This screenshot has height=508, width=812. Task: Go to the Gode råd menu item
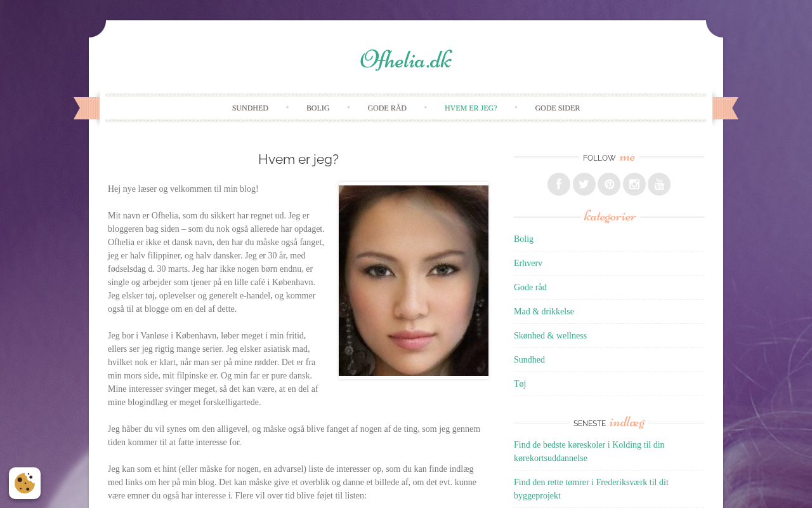click(387, 108)
